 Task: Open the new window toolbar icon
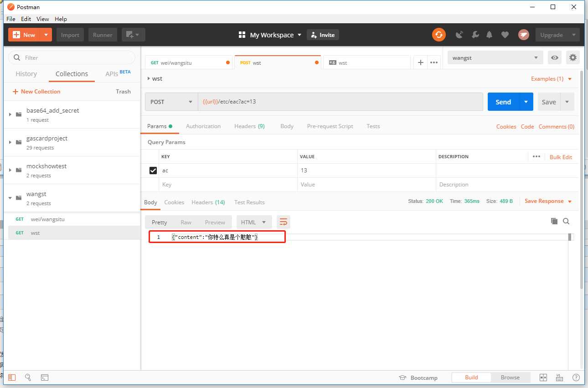point(134,35)
